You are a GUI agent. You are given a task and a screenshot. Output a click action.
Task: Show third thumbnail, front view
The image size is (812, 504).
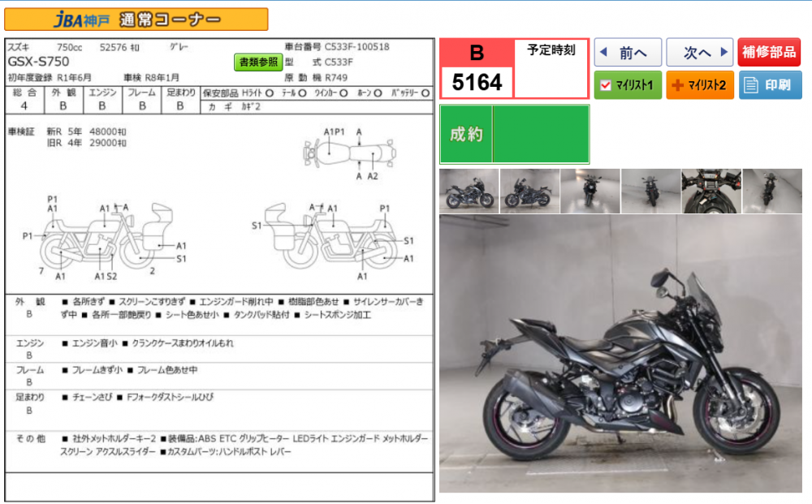point(590,192)
